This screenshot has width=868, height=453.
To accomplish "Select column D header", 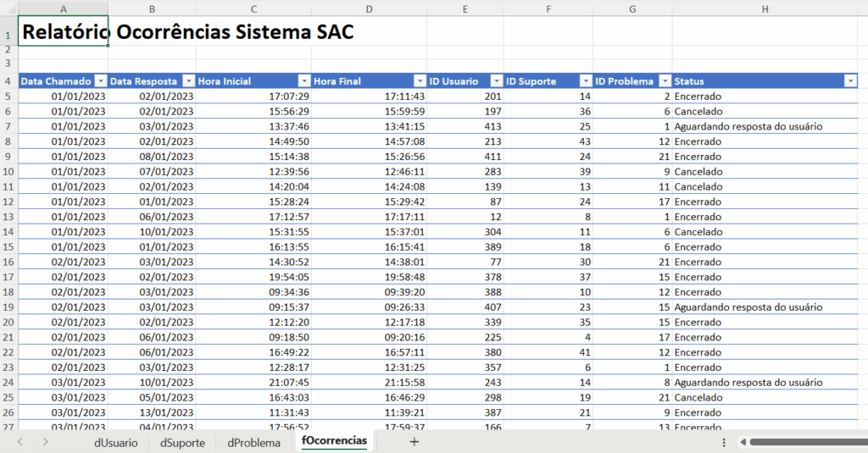I will click(x=370, y=8).
